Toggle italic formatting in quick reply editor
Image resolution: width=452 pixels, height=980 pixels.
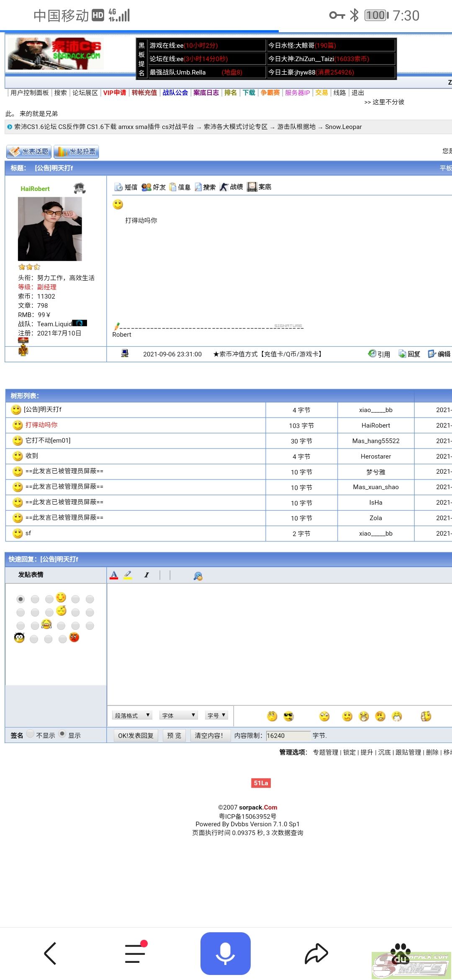click(x=146, y=575)
